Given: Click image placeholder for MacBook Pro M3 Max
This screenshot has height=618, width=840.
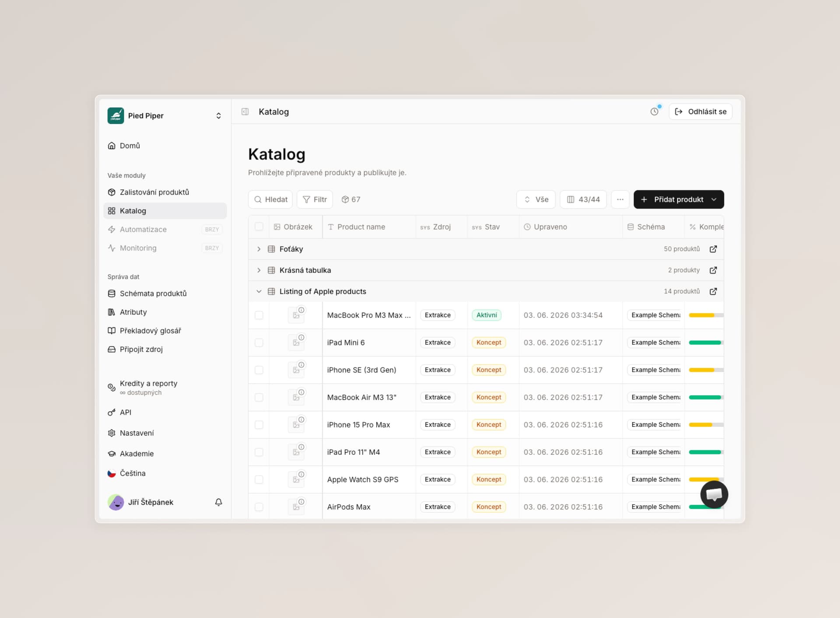Looking at the screenshot, I should [x=296, y=315].
